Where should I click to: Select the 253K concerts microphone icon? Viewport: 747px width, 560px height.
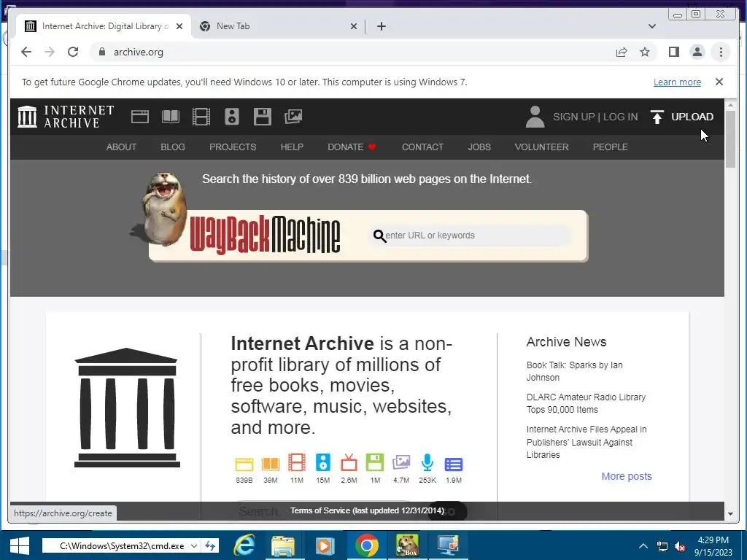427,463
